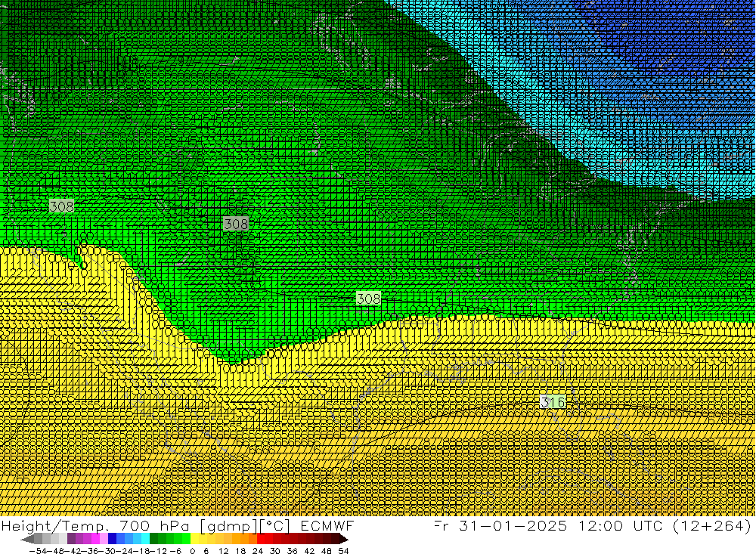
Task: Click the ECMWF model name
Action: coord(327,525)
